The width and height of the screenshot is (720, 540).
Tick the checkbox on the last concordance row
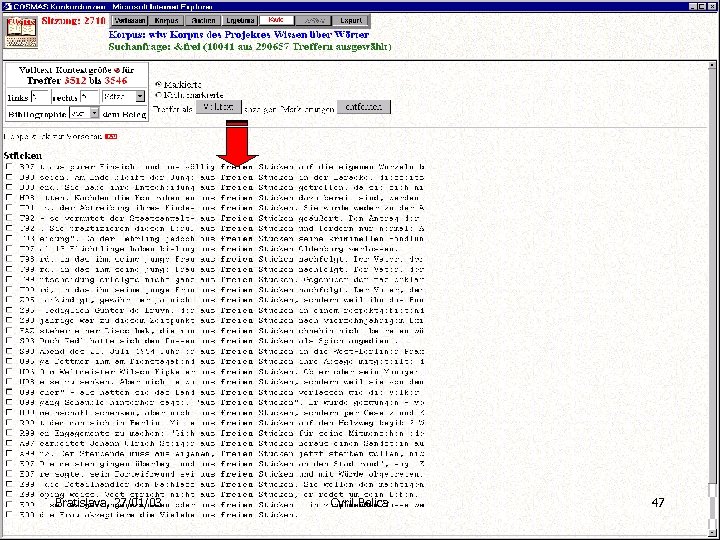tap(9, 515)
